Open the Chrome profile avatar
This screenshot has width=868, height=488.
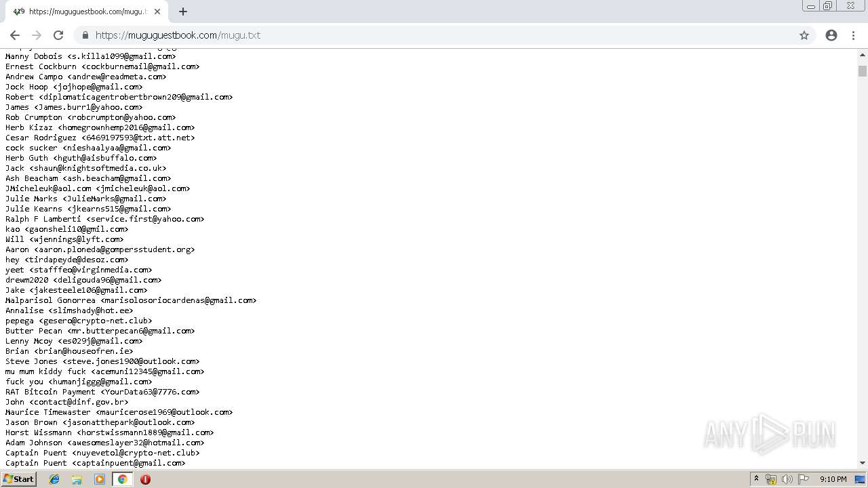tap(831, 35)
